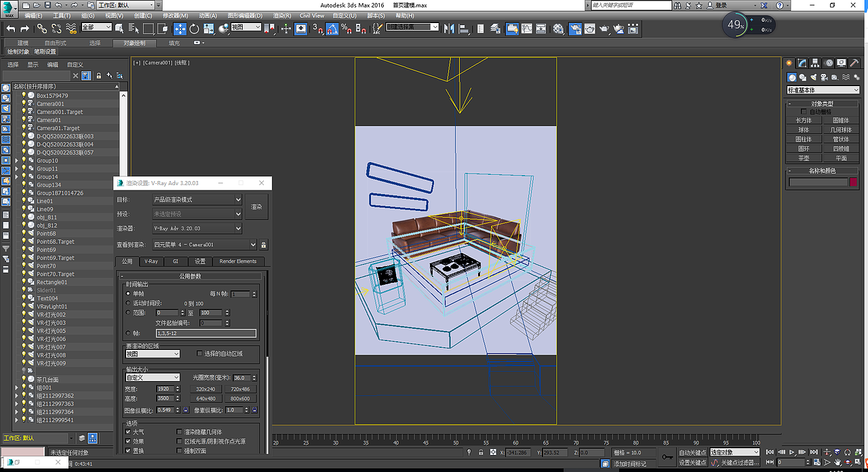868x472 pixels.
Task: Click the crimson object color swatch
Action: pos(854,182)
